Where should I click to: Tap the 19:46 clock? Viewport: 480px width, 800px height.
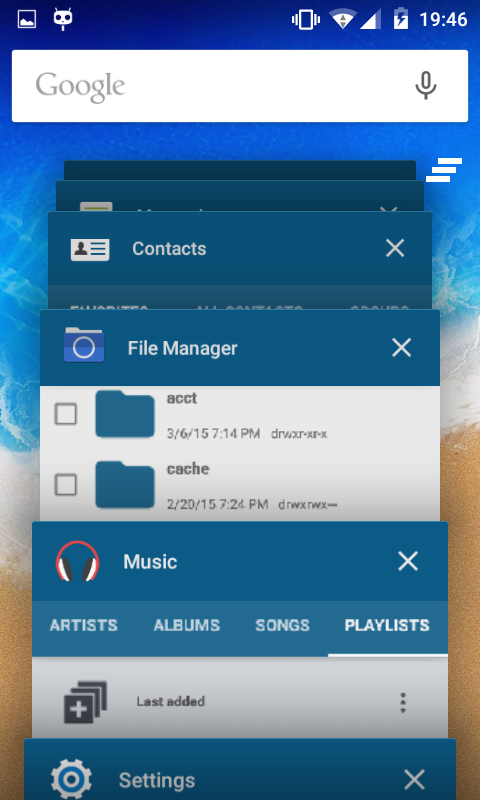click(443, 19)
